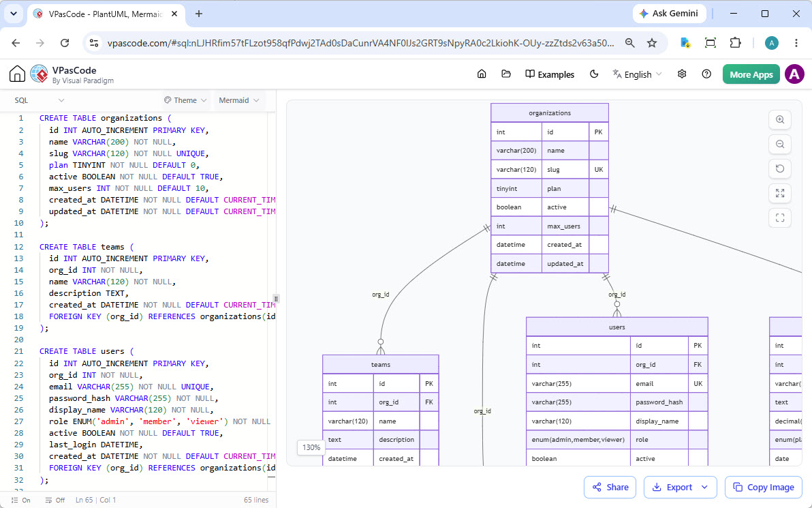Click the max_users cell in organizations table

(x=565, y=226)
